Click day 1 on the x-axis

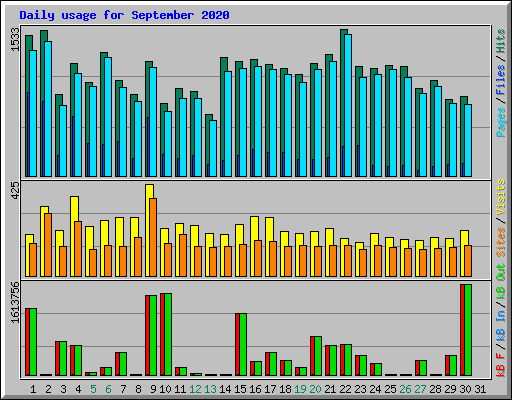[33, 389]
